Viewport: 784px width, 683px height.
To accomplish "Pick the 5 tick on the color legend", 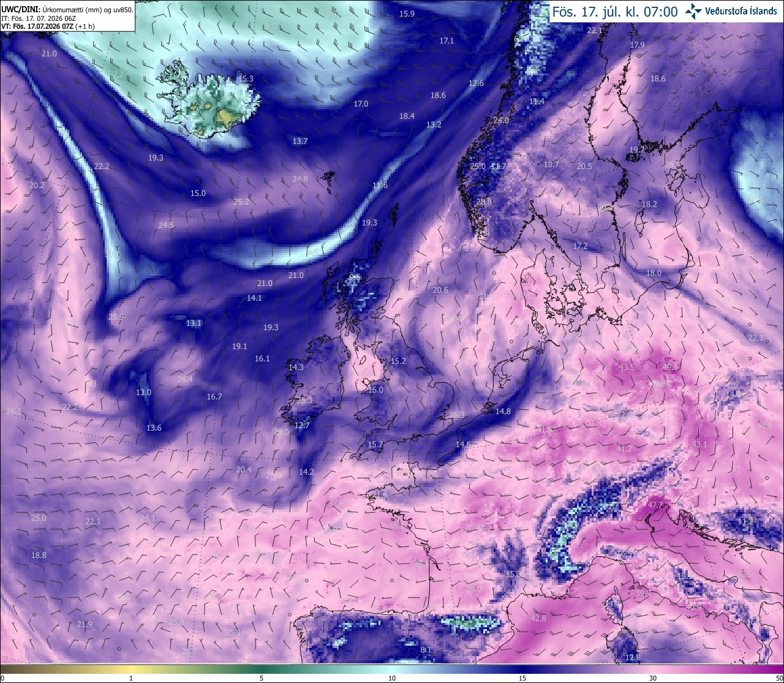I will 262,678.
